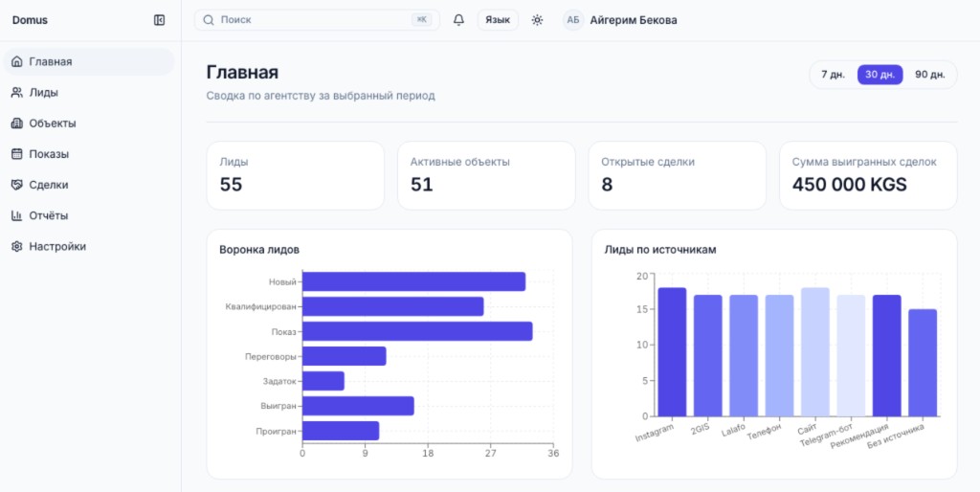The height and width of the screenshot is (492, 980).
Task: Click the Выигран funnel bar
Action: tap(358, 407)
